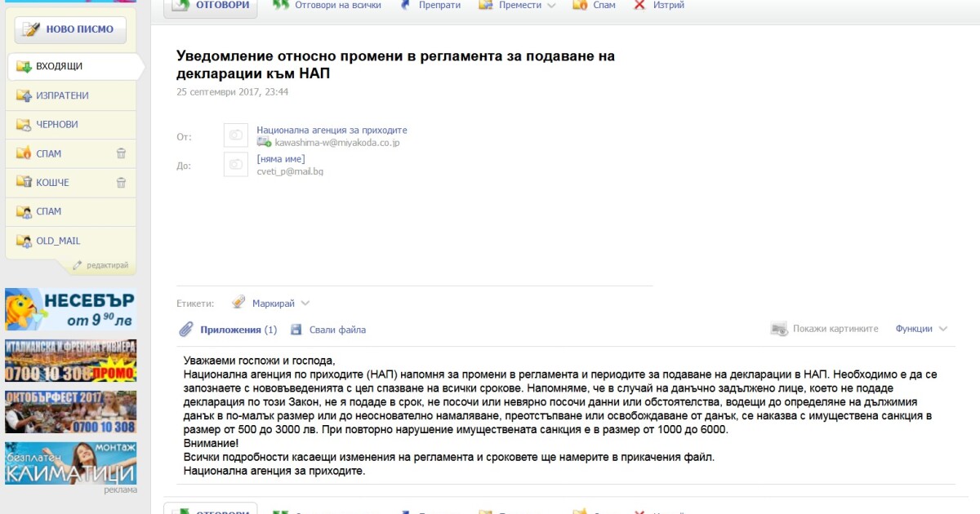Mark the message as Спам in the toolbar
The width and height of the screenshot is (980, 514).
point(594,6)
